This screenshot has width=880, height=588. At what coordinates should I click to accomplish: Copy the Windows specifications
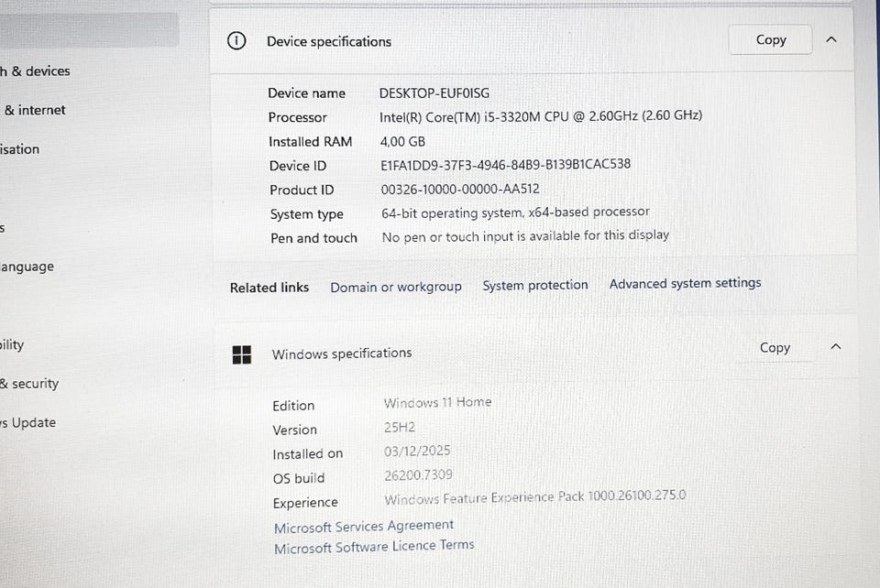click(775, 347)
